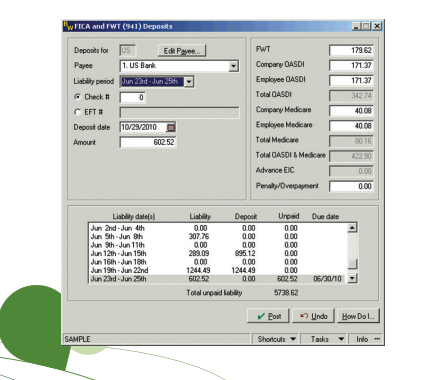Screen dimensions: 430x380
Task: Click SAMPLE text in status bar
Action: 77,339
